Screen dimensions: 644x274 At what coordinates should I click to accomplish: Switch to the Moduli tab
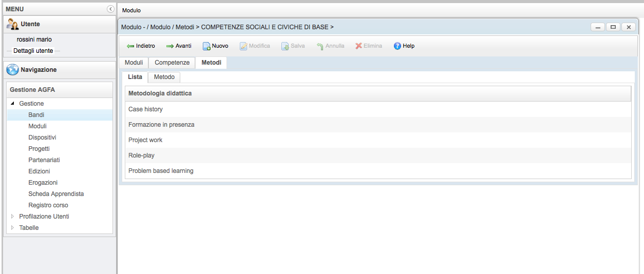click(134, 63)
